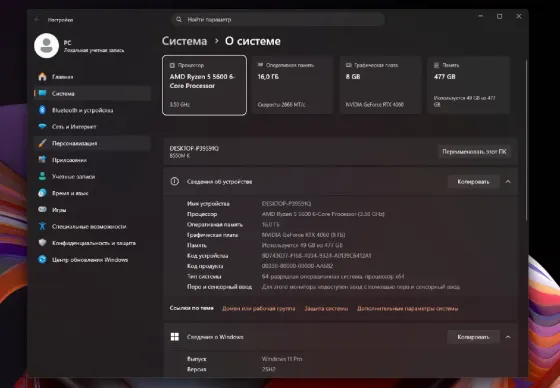Open the PC user avatar
Screen dimensions: 560x388
(x=46, y=46)
